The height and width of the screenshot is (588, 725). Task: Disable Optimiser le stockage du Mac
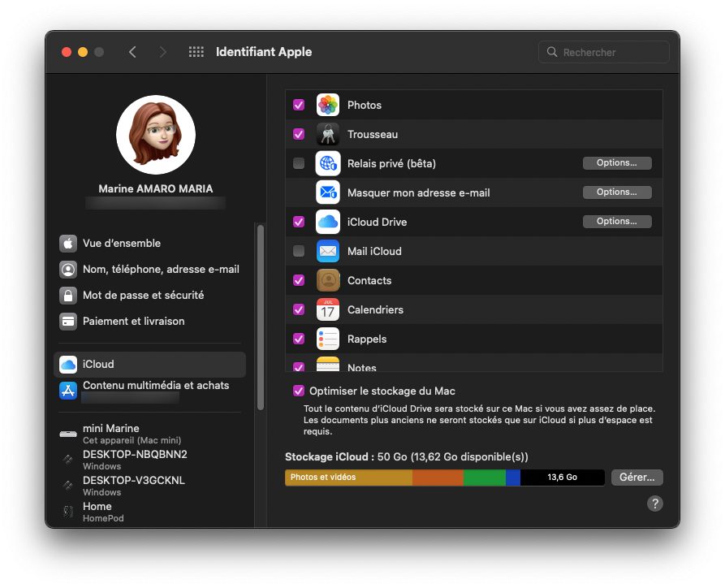click(299, 391)
